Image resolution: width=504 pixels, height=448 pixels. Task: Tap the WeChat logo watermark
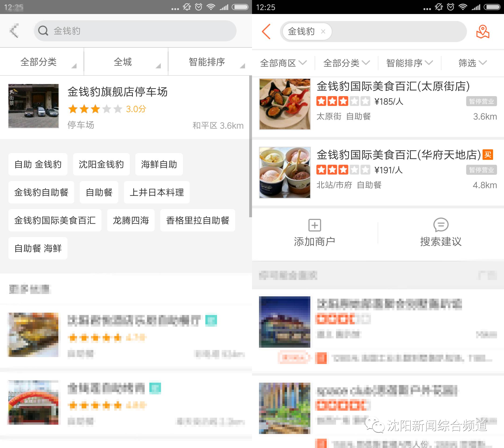374,425
